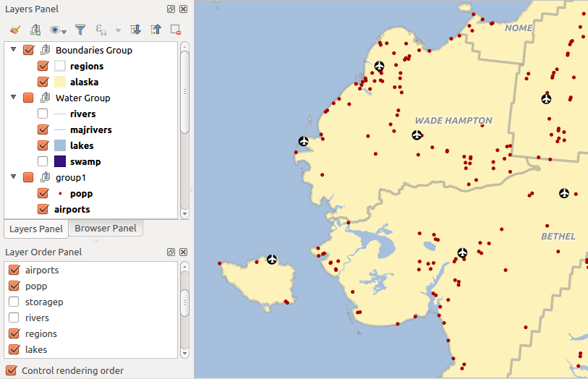Click the Filter Legend by Map Content icon

[x=80, y=30]
